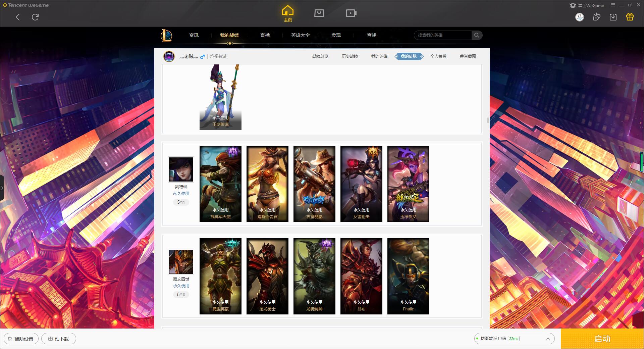Open the download manager icon
The image size is (644, 349).
point(613,17)
